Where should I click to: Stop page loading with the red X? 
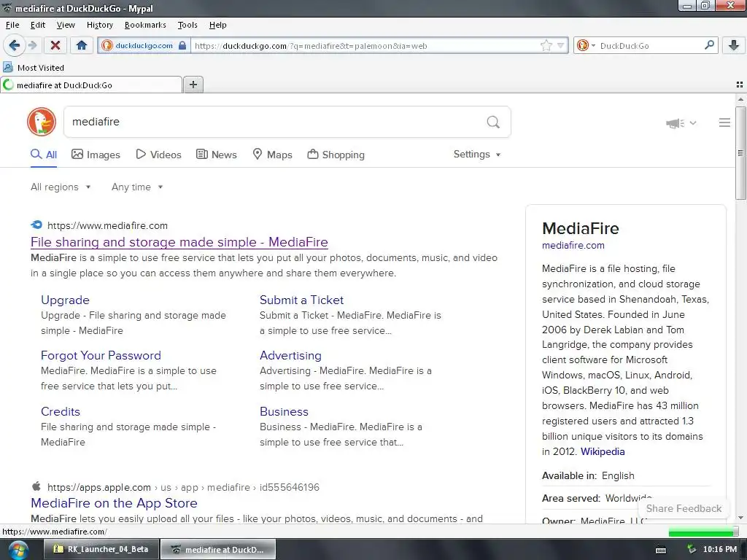[x=55, y=45]
